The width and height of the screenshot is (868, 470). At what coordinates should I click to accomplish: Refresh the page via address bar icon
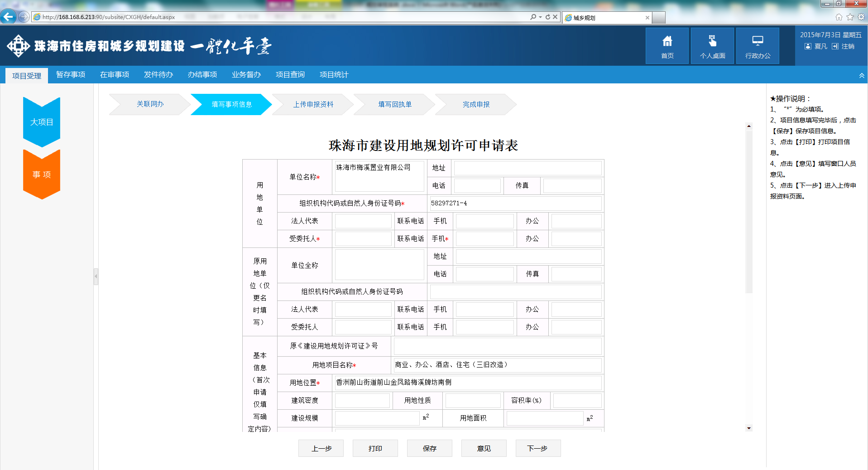(547, 17)
